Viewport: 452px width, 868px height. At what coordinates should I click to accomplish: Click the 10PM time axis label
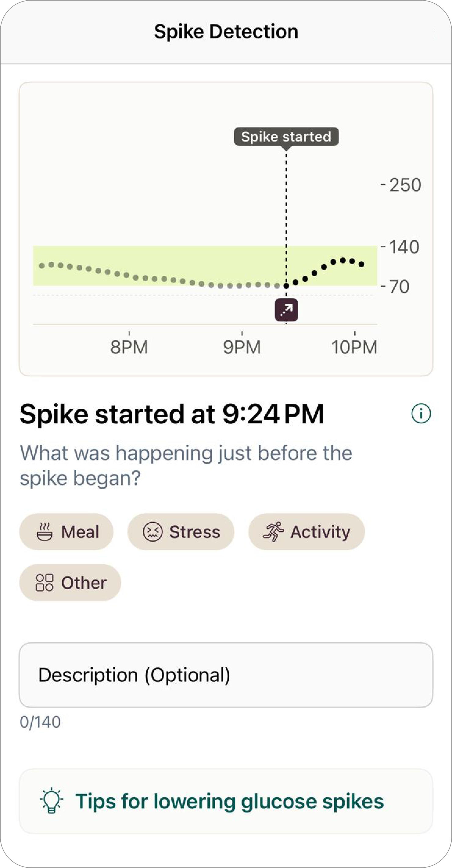354,347
